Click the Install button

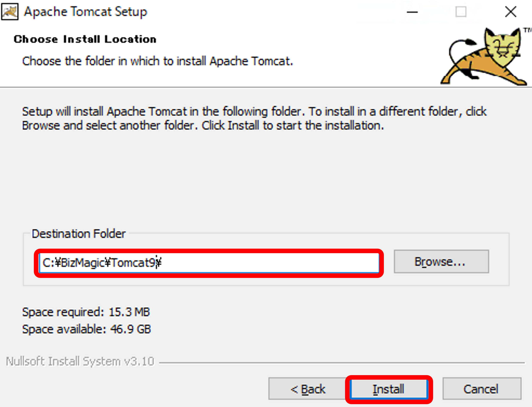click(x=389, y=389)
